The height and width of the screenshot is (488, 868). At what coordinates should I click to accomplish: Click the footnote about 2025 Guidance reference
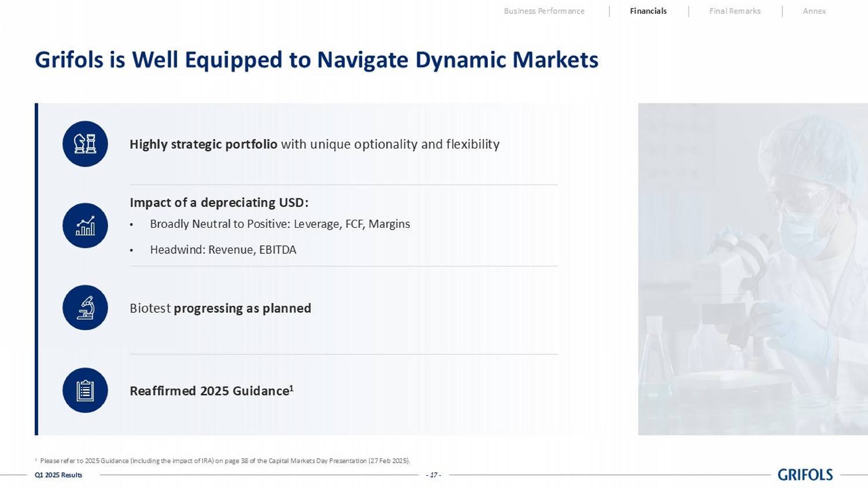223,461
